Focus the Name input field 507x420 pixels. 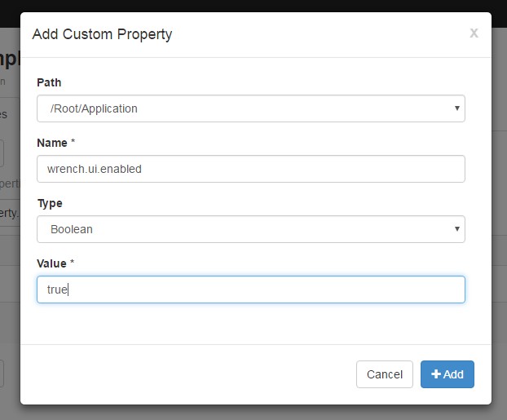[250, 169]
